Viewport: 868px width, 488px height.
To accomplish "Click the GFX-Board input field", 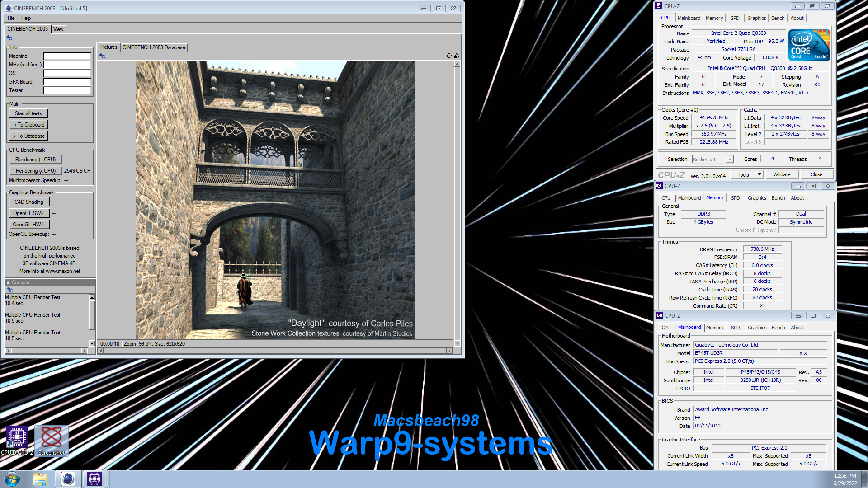I will click(x=67, y=82).
